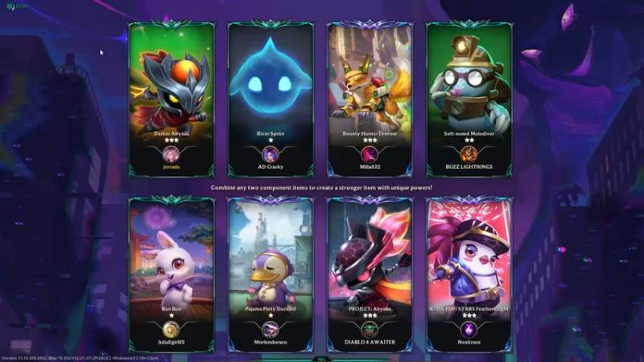Click the loading progress percentage at bottom

pos(321,360)
